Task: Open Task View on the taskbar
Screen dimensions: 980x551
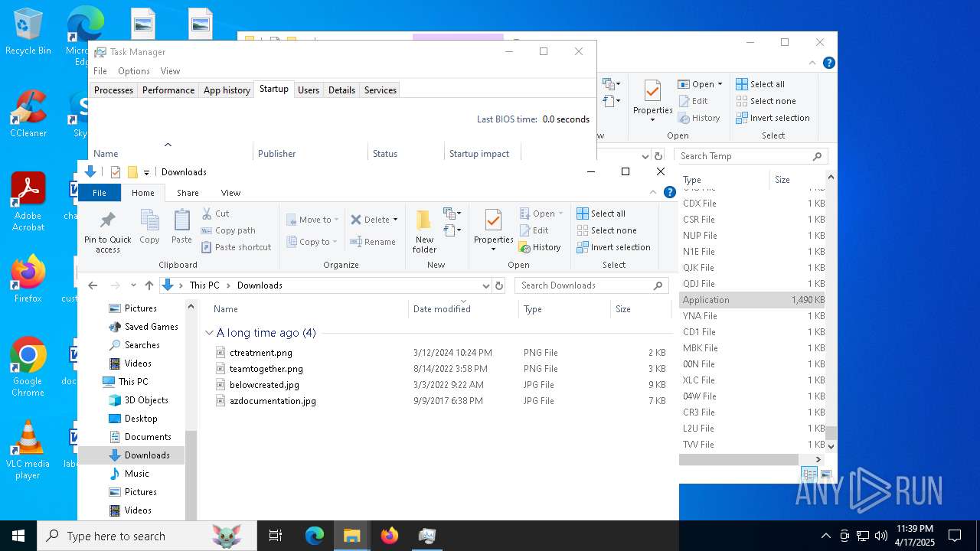Action: [x=276, y=536]
